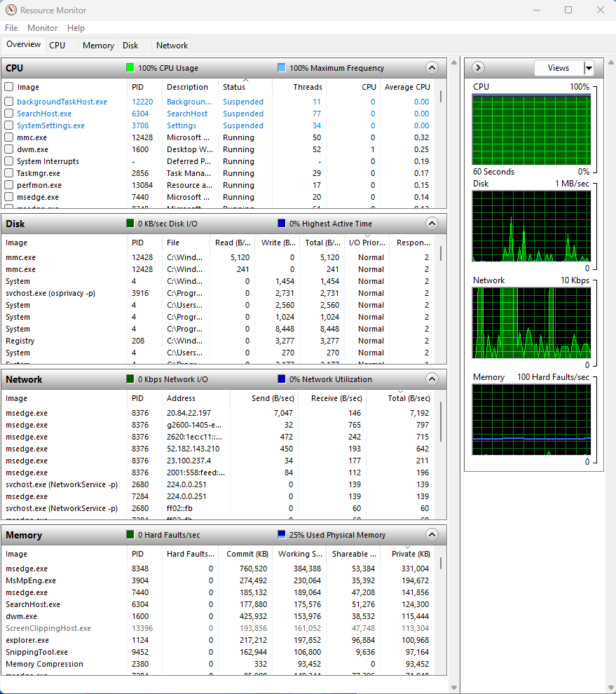Check the mmc.exe checkbox in CPU list
The image size is (616, 694).
click(9, 137)
